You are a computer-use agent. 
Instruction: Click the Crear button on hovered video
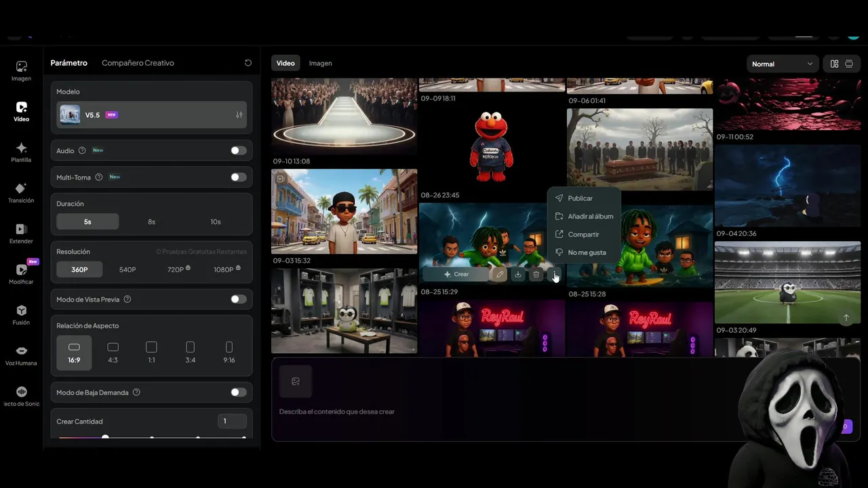click(x=456, y=274)
